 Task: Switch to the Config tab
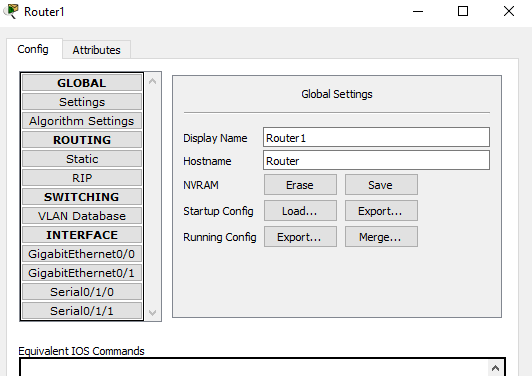34,49
